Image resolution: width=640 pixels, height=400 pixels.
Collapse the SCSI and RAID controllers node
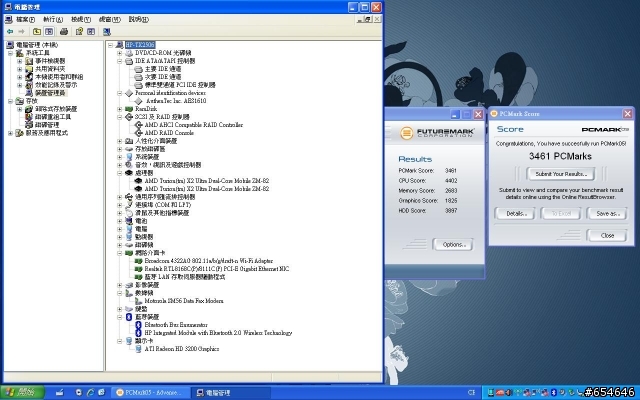point(120,117)
